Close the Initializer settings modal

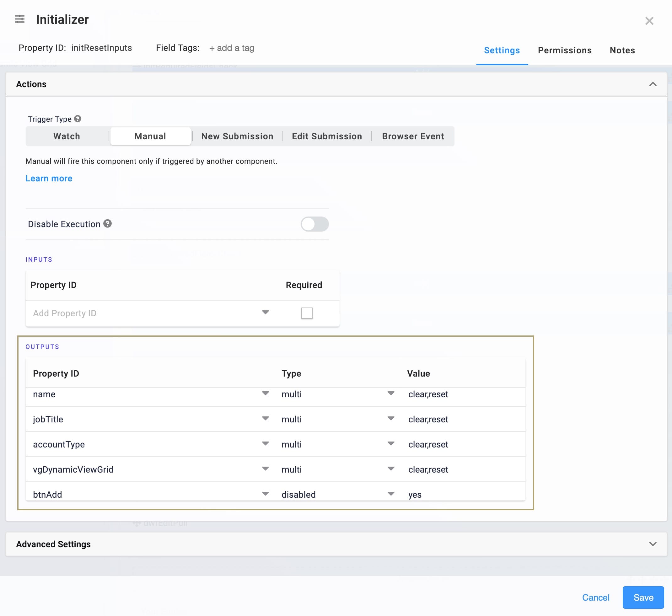[649, 21]
